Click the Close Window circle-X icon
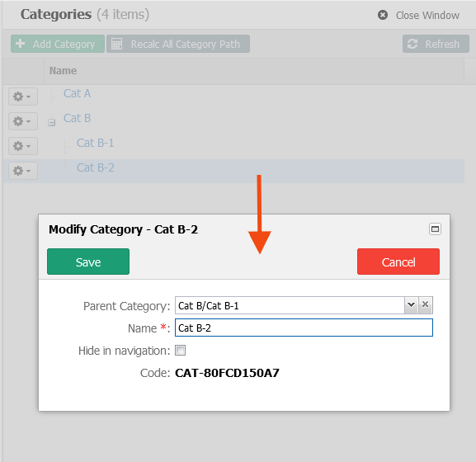This screenshot has width=476, height=462. pyautogui.click(x=383, y=15)
